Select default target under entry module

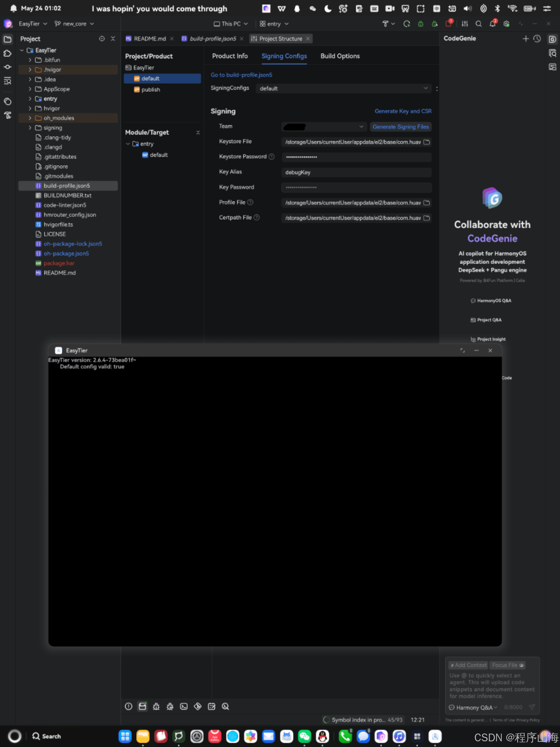pos(159,155)
